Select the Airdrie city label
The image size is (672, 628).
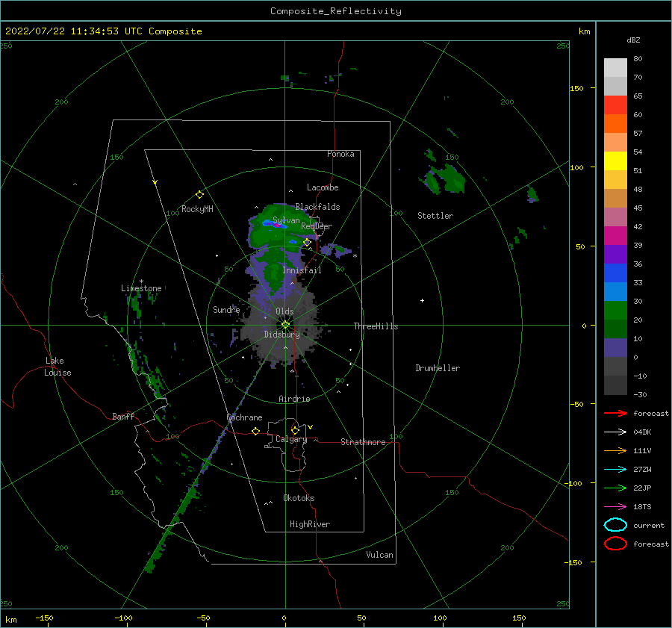294,399
